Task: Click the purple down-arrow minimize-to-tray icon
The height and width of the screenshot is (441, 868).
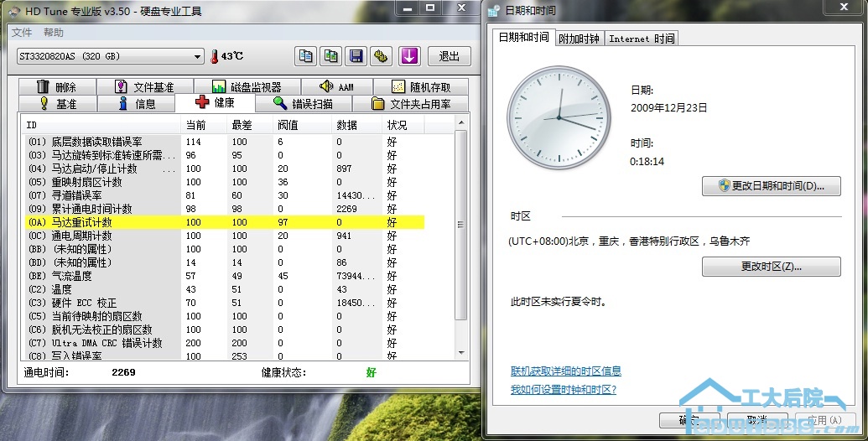Action: click(x=409, y=56)
